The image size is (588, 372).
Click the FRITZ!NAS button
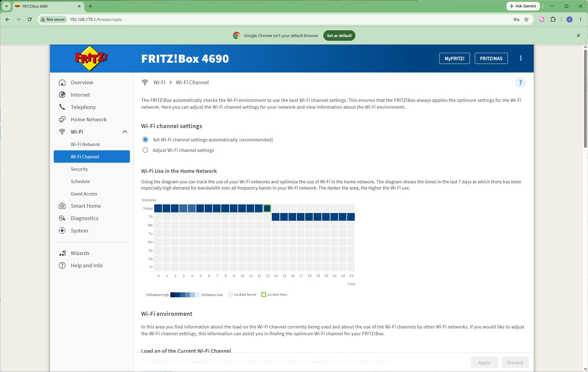pos(491,58)
